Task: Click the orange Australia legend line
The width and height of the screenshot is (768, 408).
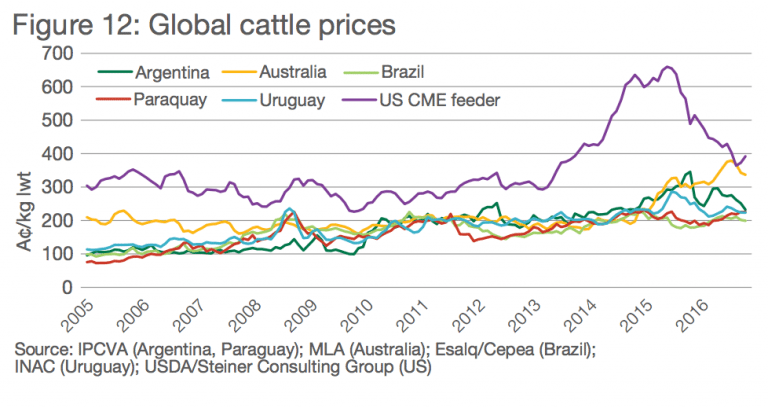Action: coord(240,72)
